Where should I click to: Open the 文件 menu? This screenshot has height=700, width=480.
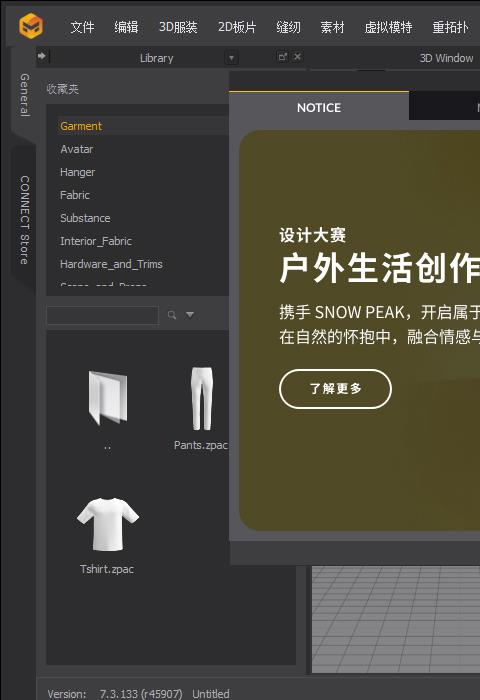82,27
